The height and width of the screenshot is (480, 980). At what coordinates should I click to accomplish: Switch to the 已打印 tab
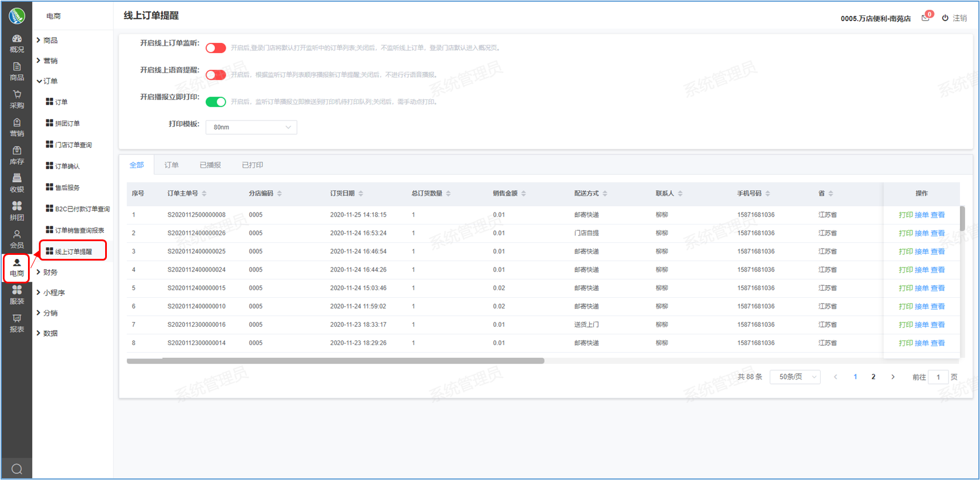point(252,165)
